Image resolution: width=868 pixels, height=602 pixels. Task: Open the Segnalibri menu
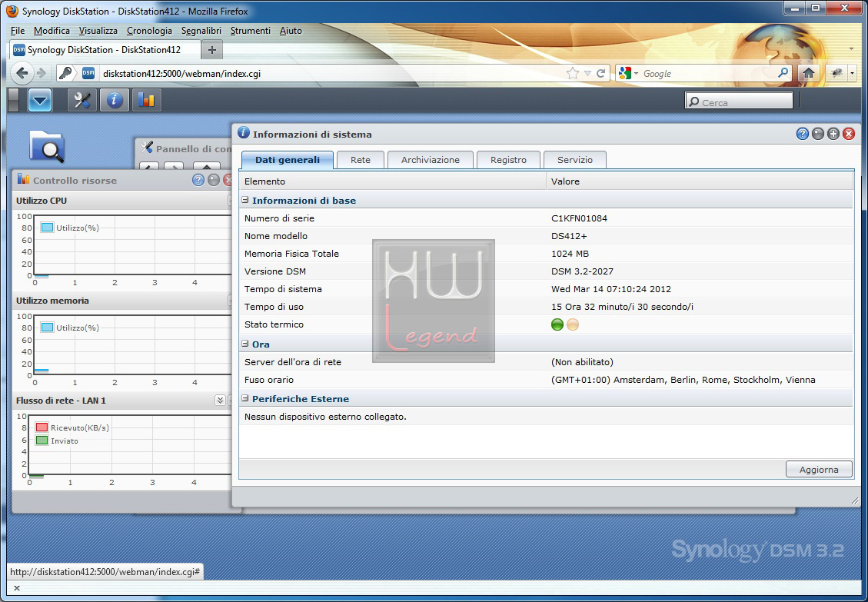[201, 31]
